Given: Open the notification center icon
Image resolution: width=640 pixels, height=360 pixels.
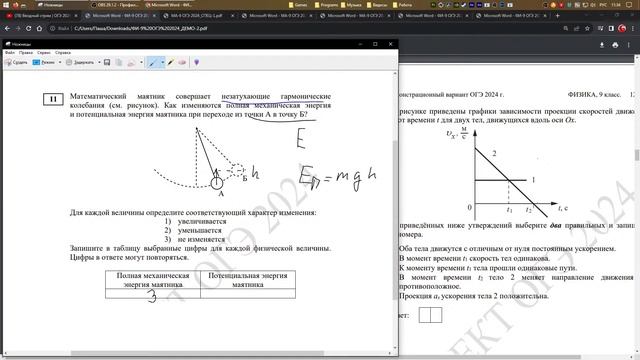Looking at the screenshot, I should click(629, 5).
